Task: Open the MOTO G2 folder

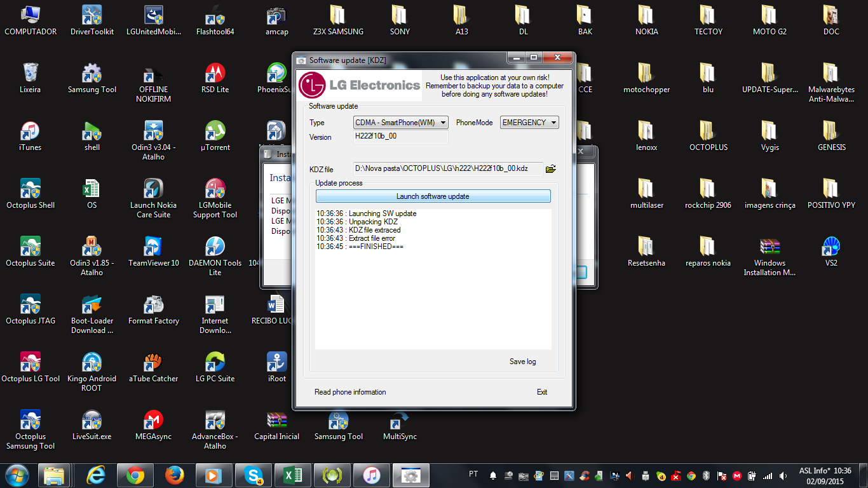Action: [769, 20]
